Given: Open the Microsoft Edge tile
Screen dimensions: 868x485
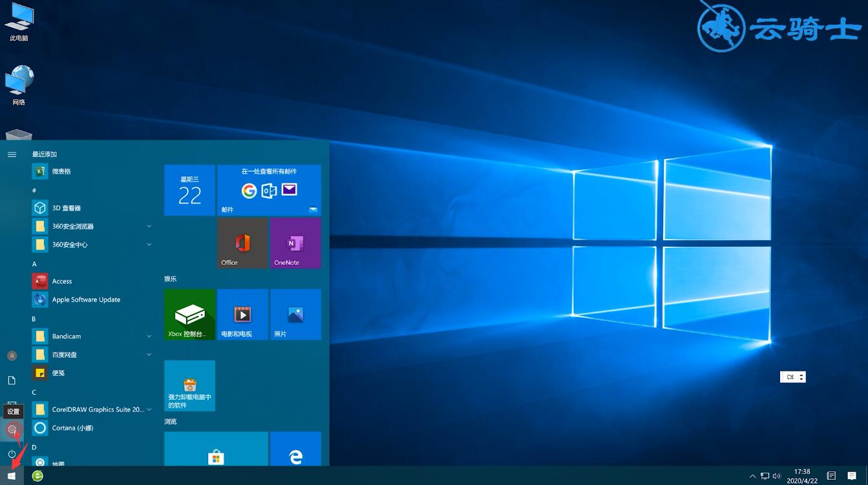Looking at the screenshot, I should (295, 449).
